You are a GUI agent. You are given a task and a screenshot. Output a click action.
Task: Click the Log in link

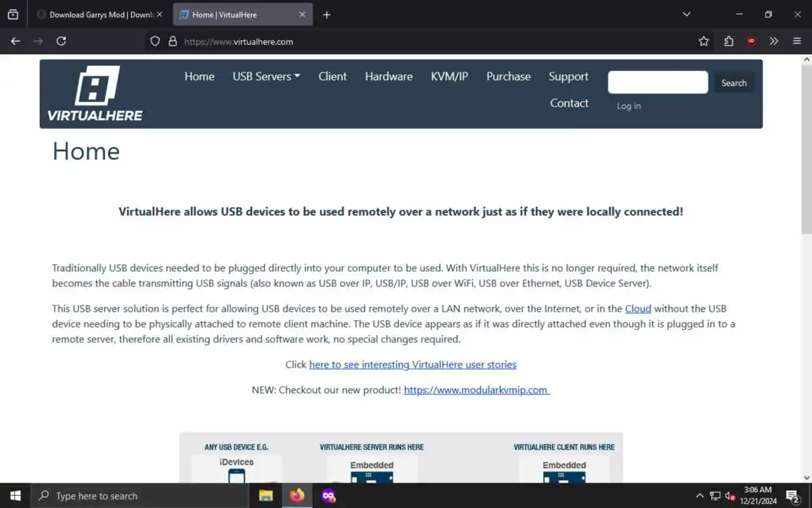[629, 106]
